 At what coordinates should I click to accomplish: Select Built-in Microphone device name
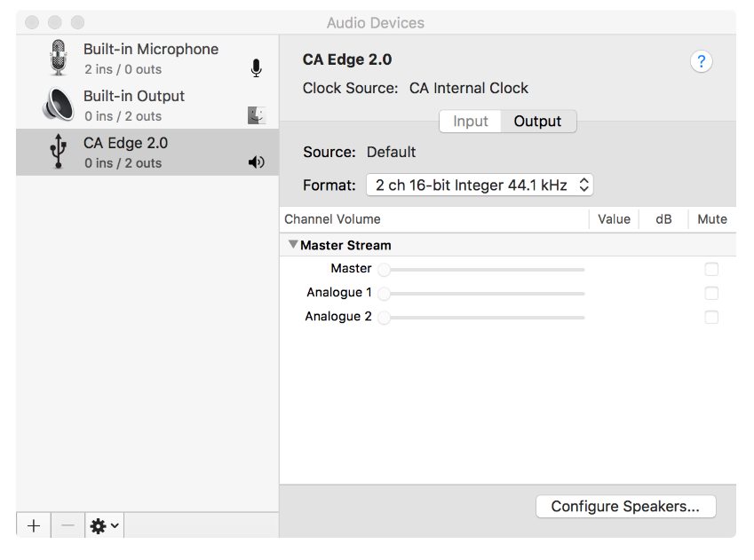(151, 49)
